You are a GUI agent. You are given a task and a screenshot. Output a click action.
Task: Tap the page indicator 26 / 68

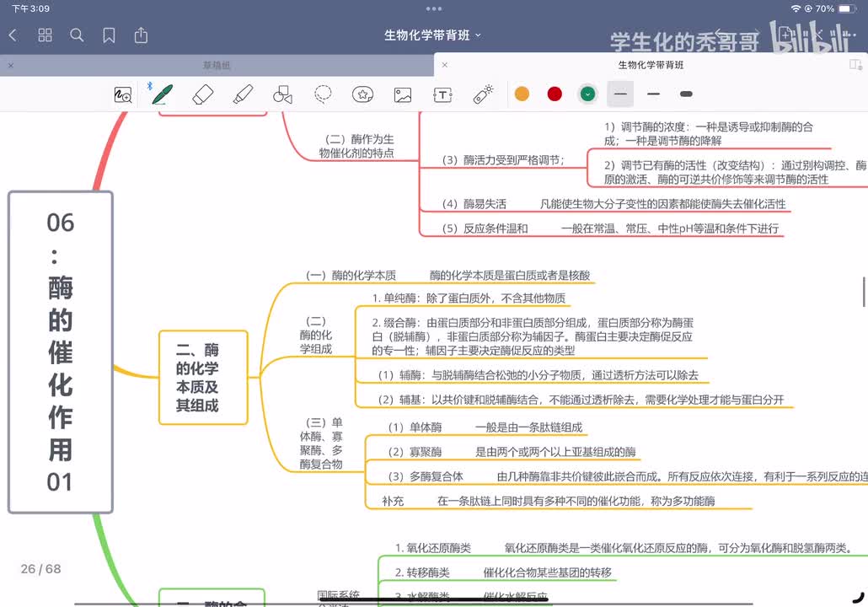pyautogui.click(x=41, y=569)
